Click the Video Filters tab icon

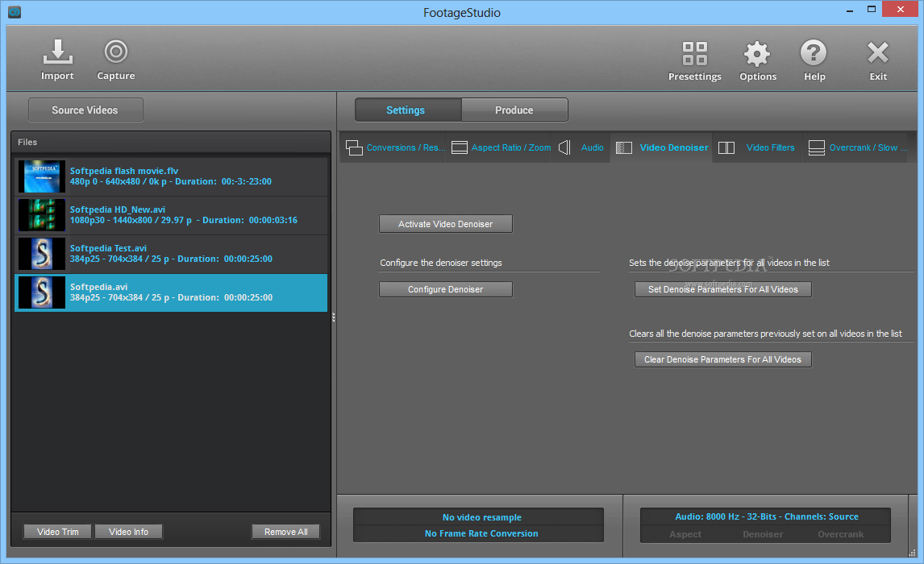(726, 147)
